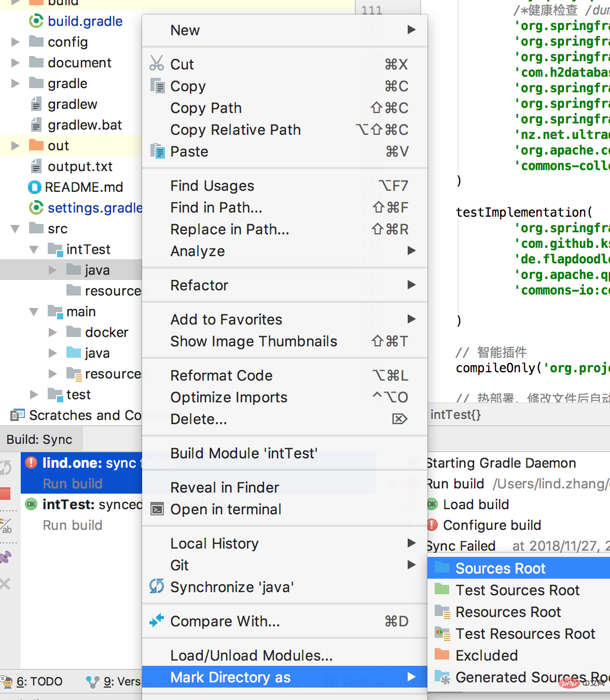610x700 pixels.
Task: Click the green OK icon beside intTest synced
Action: coord(31,504)
